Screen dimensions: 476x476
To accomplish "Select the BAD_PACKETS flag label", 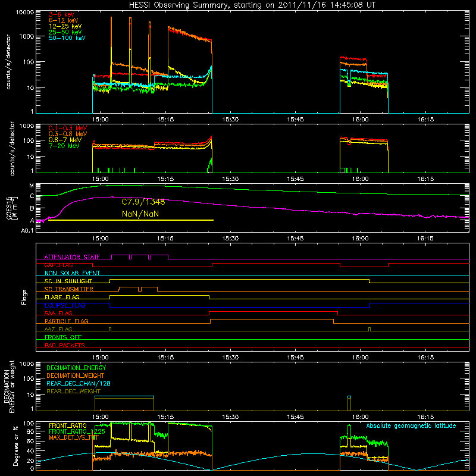I will pos(65,345).
